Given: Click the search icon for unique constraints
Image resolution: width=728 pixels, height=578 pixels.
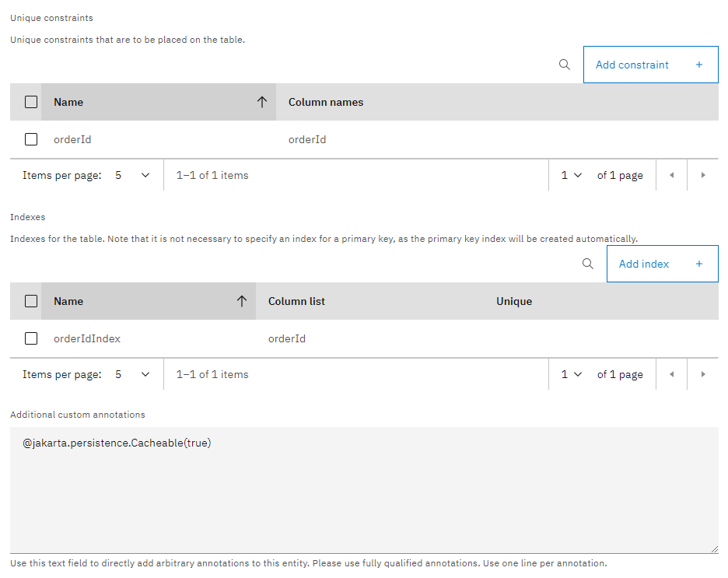Looking at the screenshot, I should coord(565,65).
